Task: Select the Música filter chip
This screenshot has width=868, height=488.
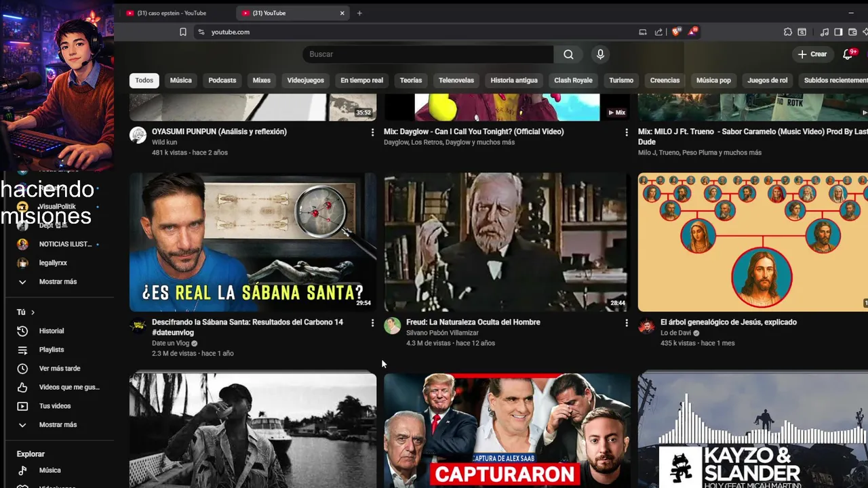Action: pos(180,80)
